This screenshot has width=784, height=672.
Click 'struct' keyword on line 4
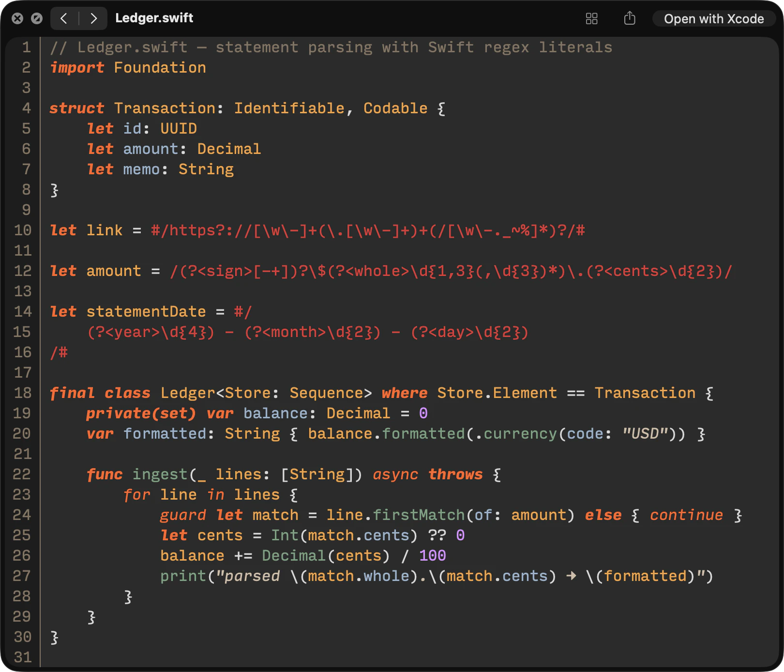(x=77, y=108)
